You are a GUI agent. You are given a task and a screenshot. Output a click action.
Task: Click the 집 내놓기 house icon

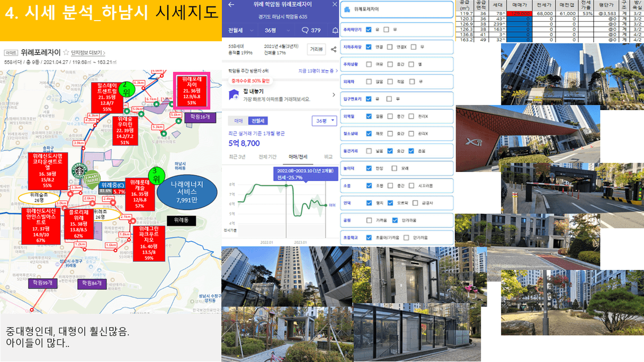click(x=234, y=94)
